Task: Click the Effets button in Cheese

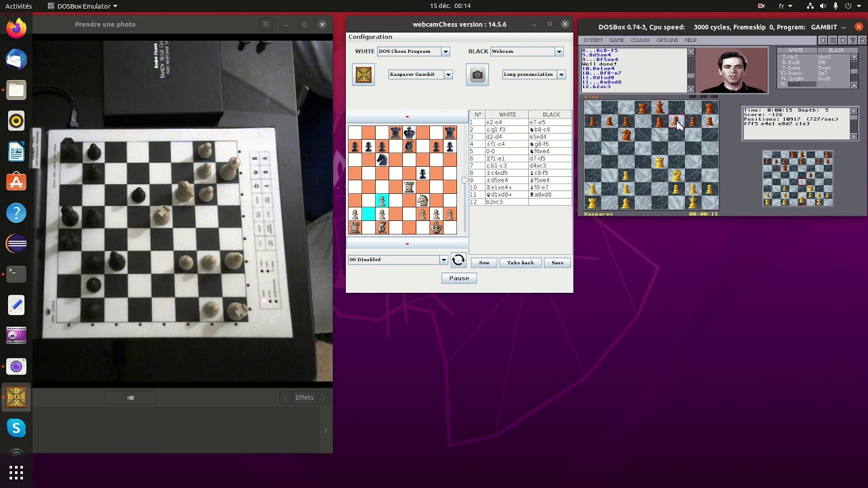Action: point(304,398)
